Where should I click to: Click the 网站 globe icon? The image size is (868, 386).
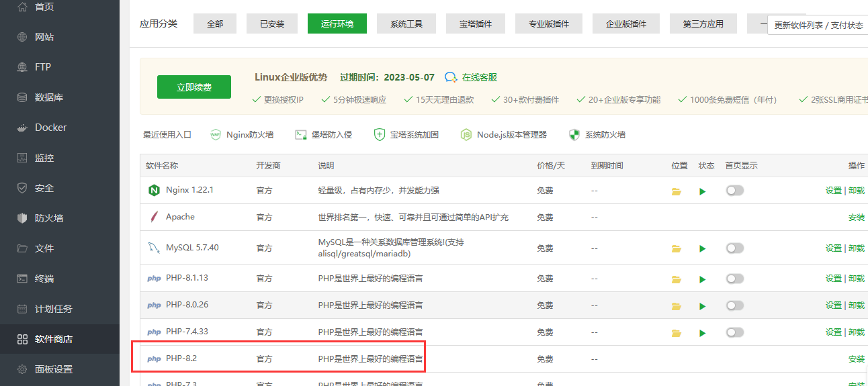click(22, 37)
